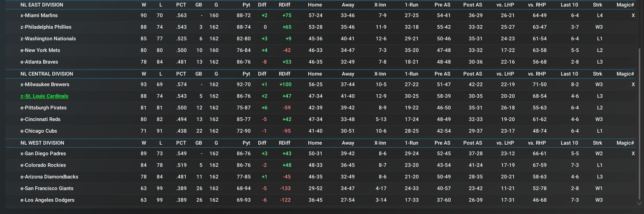Click the NL West Division Strk header
The width and height of the screenshot is (644, 214).
pos(597,143)
